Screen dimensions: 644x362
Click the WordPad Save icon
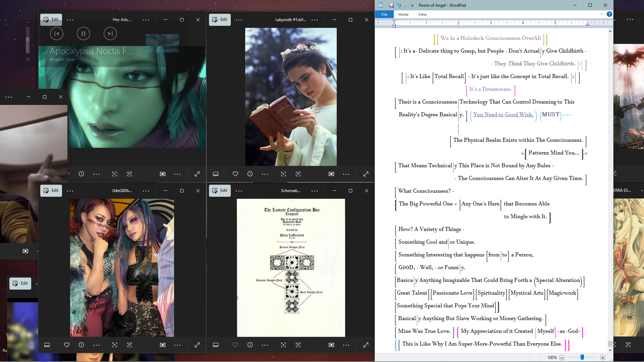(x=391, y=5)
